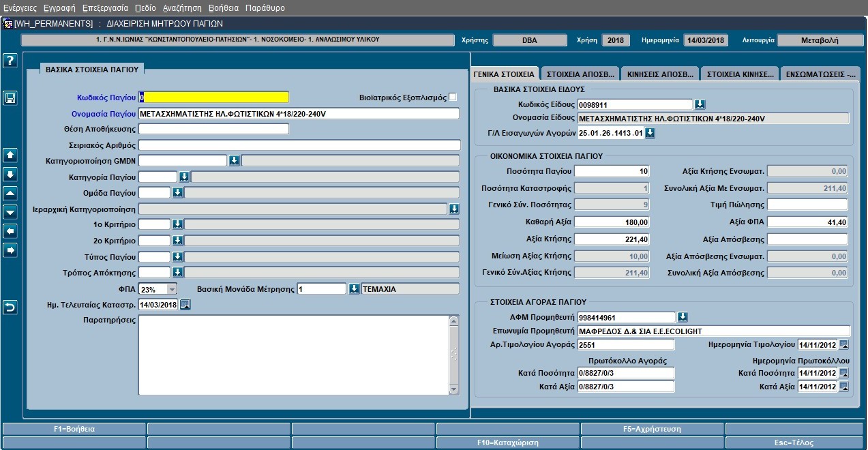Viewport: 868px width, 450px height.
Task: Open calendar for Ημ. Τελευταίας Καταστρ.
Action: point(185,305)
